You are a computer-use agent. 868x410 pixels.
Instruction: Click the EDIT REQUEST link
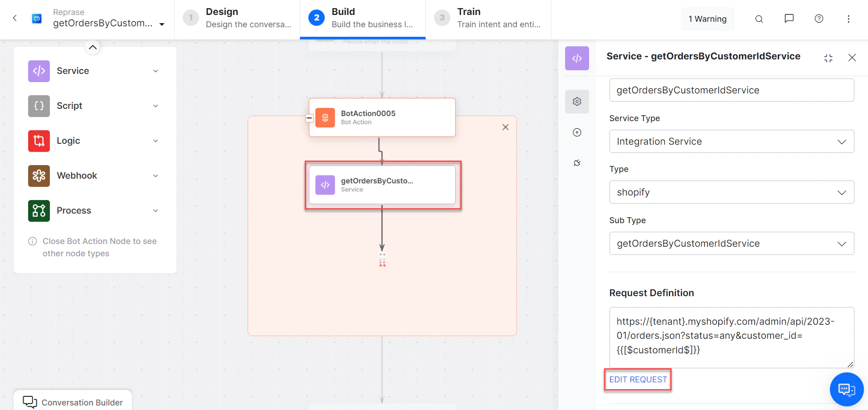(x=637, y=380)
